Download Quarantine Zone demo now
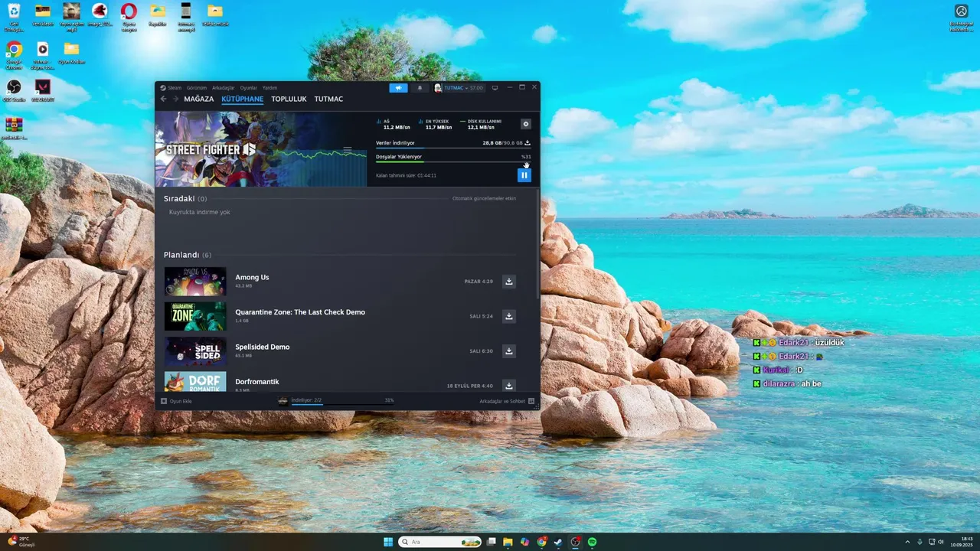Image resolution: width=980 pixels, height=551 pixels. 508,316
